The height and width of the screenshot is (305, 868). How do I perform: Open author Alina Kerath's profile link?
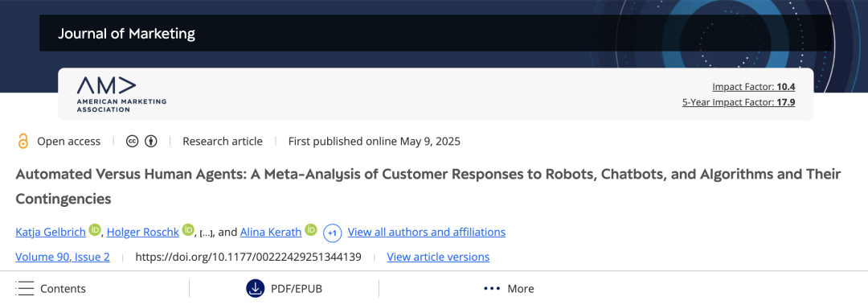tap(271, 232)
